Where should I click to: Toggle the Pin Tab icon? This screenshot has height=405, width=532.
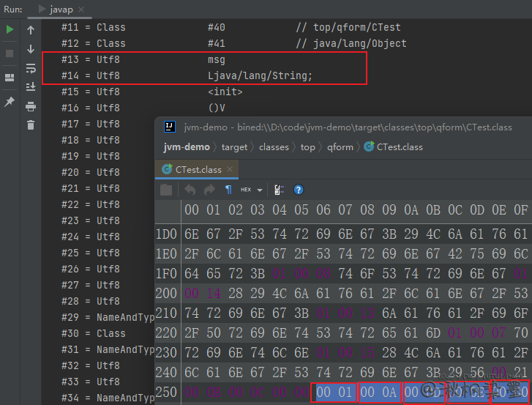pyautogui.click(x=10, y=102)
